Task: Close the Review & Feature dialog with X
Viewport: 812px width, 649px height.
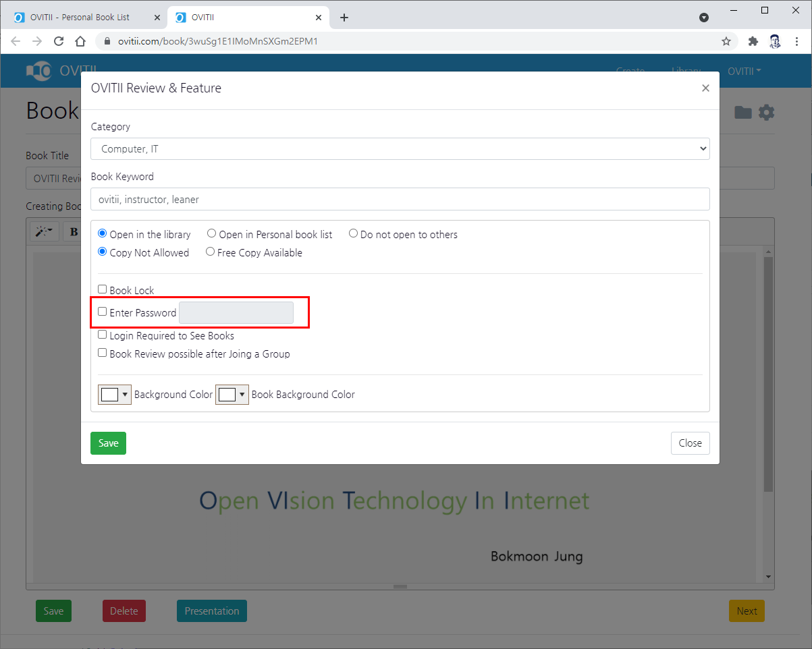Action: [x=705, y=88]
